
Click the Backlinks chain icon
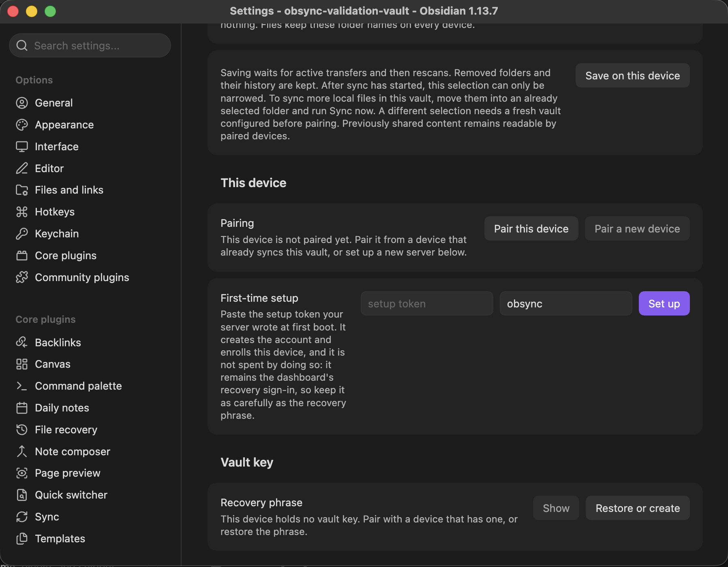tap(22, 343)
